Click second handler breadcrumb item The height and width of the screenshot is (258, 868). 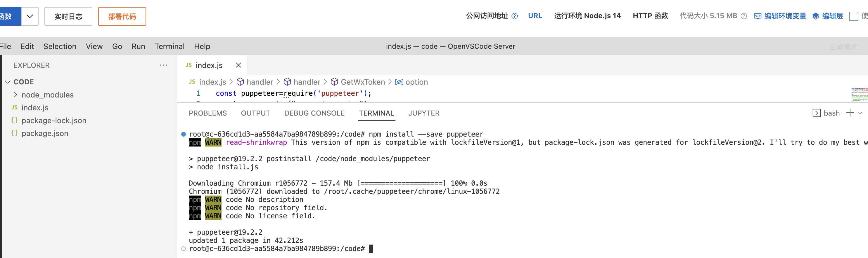tap(307, 82)
